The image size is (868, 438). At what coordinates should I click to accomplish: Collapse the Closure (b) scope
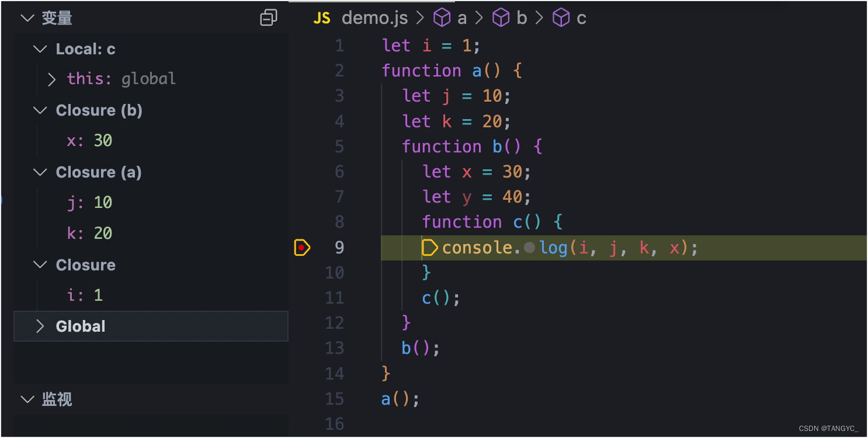[40, 110]
